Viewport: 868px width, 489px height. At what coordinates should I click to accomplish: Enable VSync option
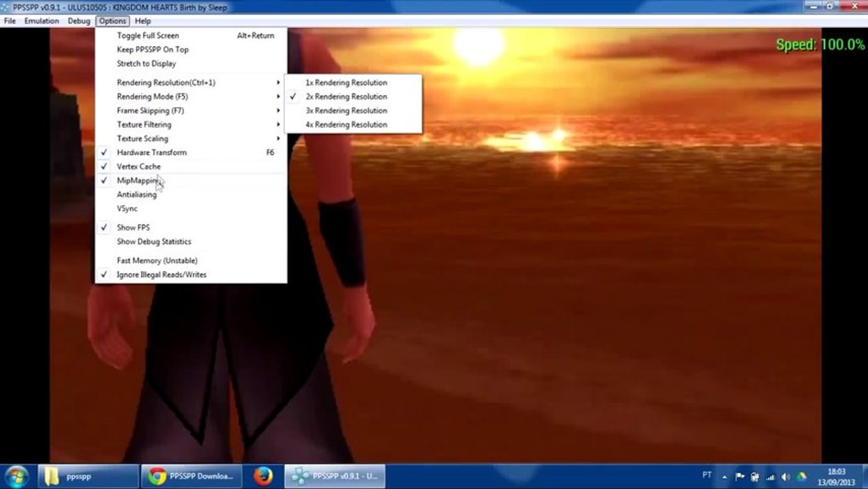(191, 209)
